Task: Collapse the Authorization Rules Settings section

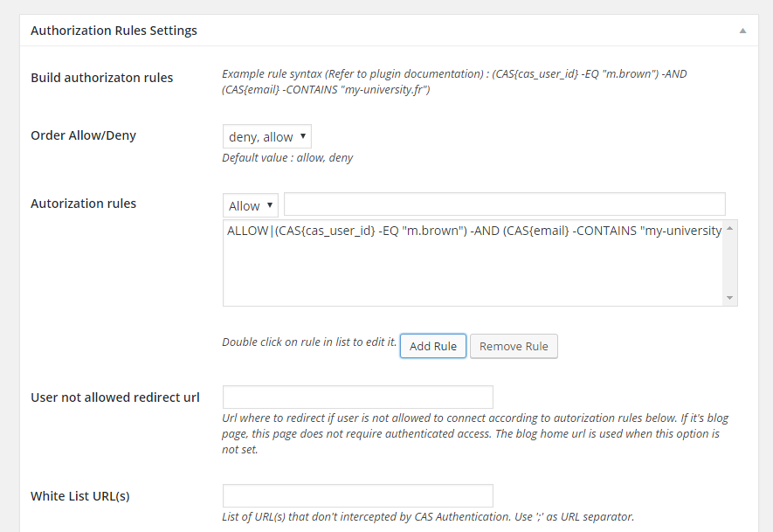Action: (x=742, y=30)
